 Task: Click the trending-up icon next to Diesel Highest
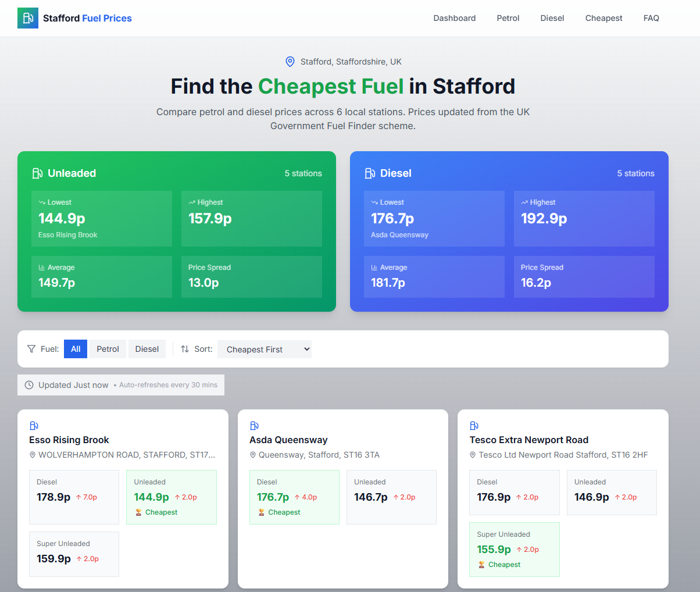click(x=524, y=202)
